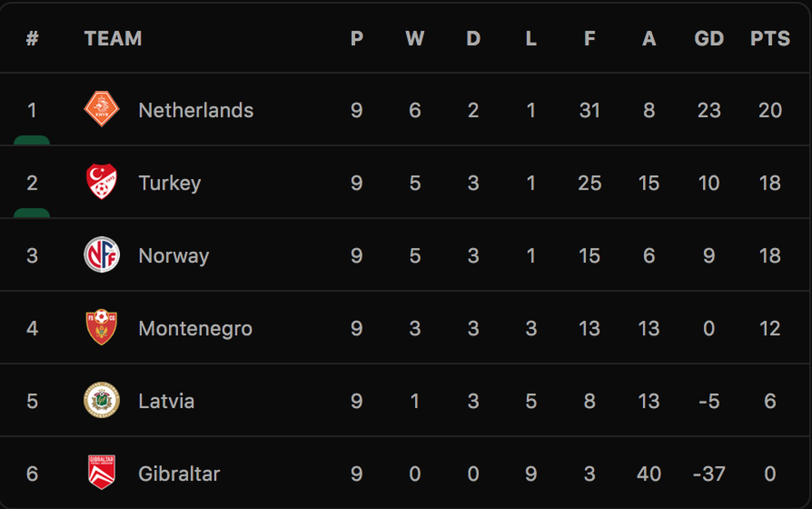This screenshot has width=812, height=509.
Task: Click the Norway NFF logo icon
Action: click(102, 254)
